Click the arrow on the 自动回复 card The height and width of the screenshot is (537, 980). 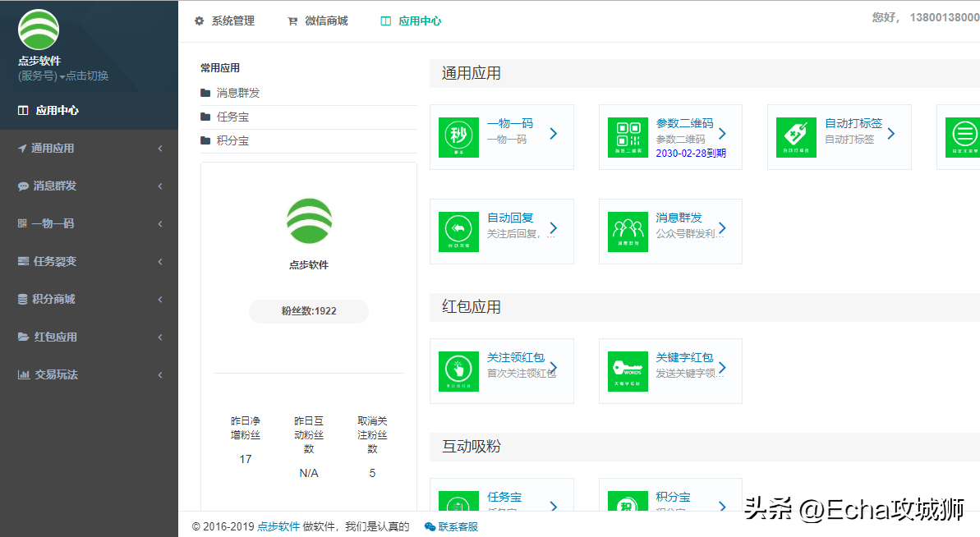click(553, 228)
